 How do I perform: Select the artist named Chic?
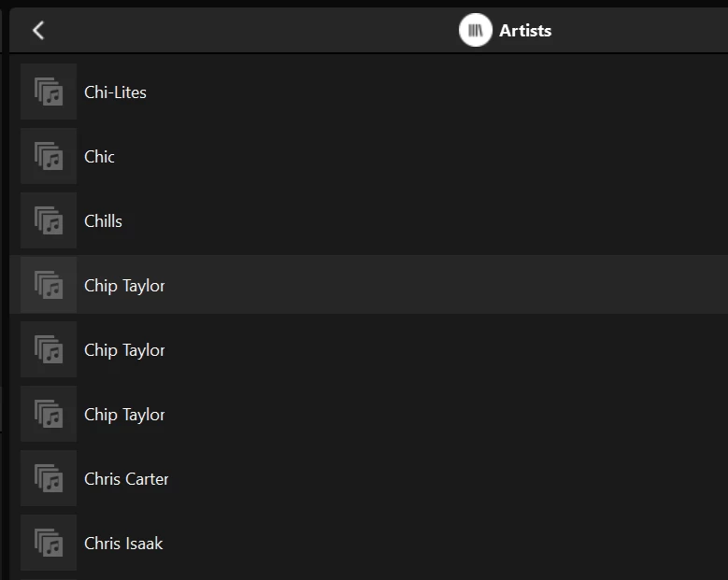click(99, 157)
